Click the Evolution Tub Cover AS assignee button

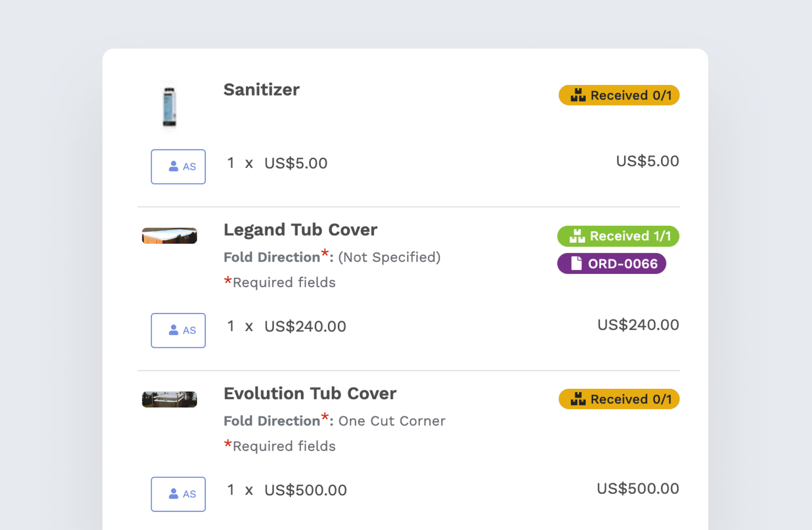tap(178, 494)
